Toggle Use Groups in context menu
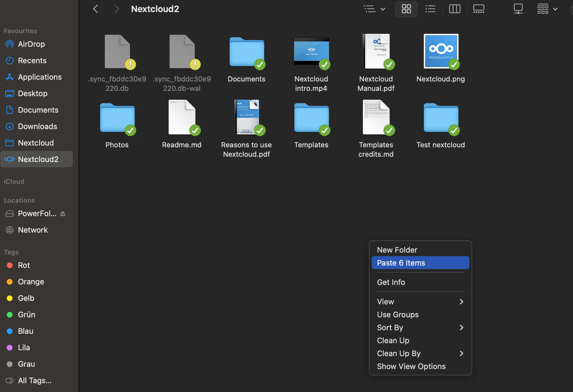 (x=420, y=315)
